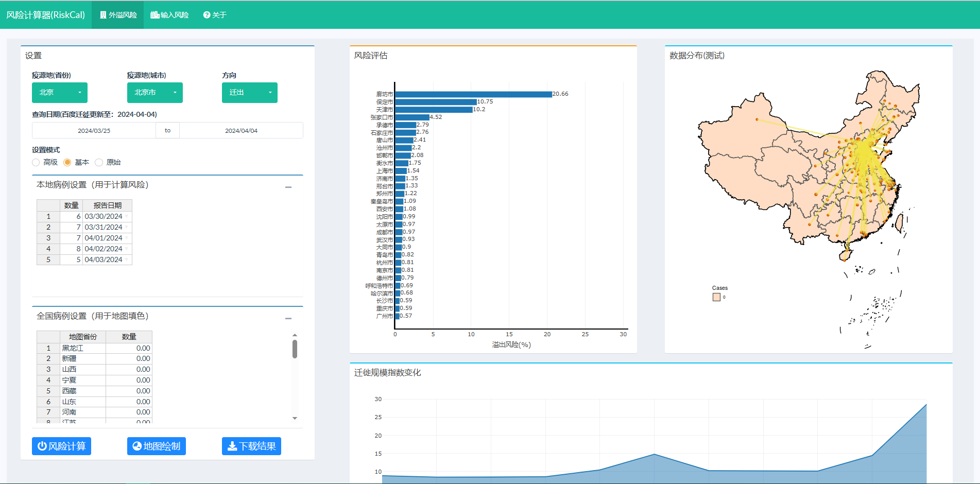Click the 风险计算(RiskCal) brand title link
This screenshot has height=484, width=980.
(x=46, y=15)
